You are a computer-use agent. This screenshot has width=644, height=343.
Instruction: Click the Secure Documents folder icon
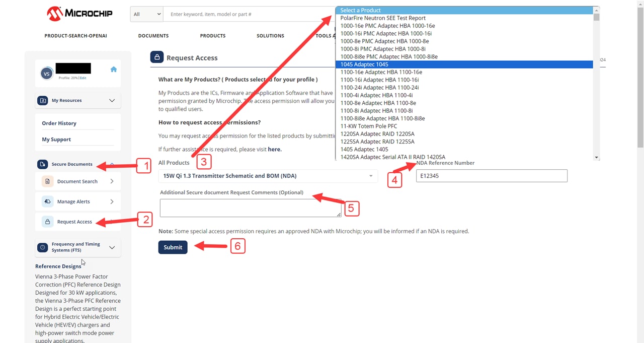click(42, 164)
